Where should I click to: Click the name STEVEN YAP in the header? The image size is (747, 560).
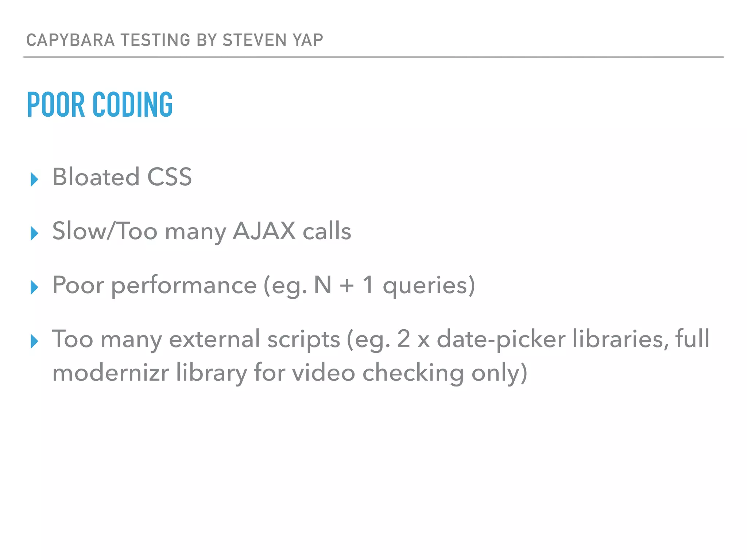click(x=273, y=40)
